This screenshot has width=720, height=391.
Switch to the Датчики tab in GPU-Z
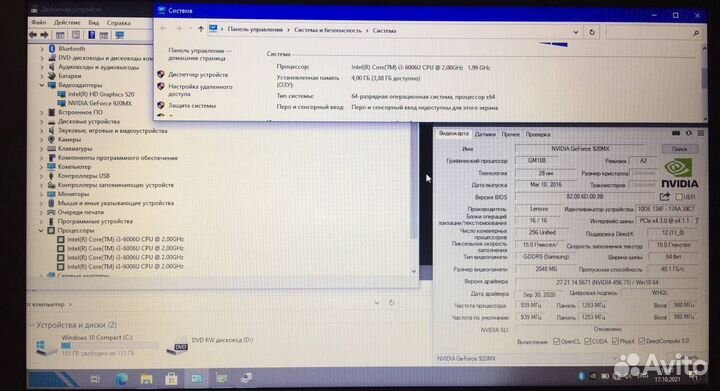485,134
